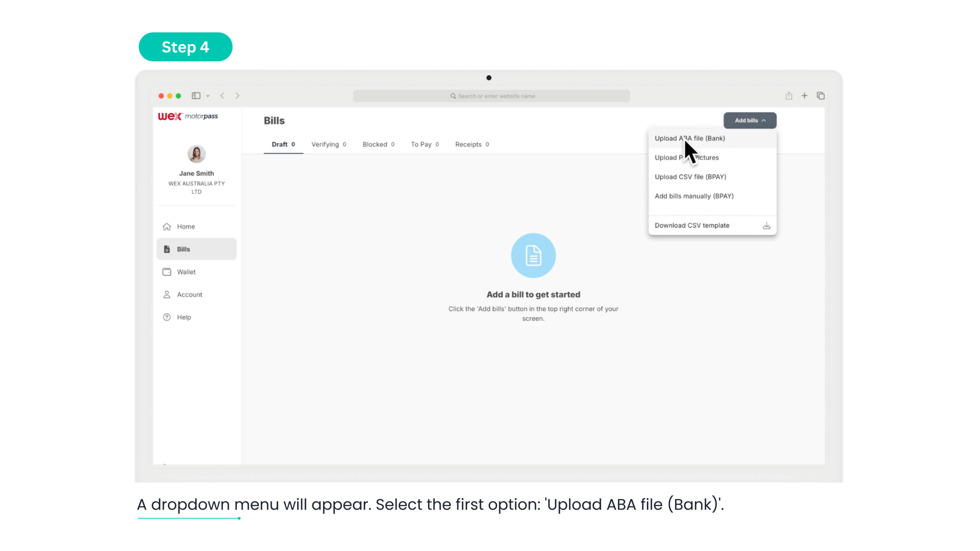Click the browser share icon

coord(789,96)
